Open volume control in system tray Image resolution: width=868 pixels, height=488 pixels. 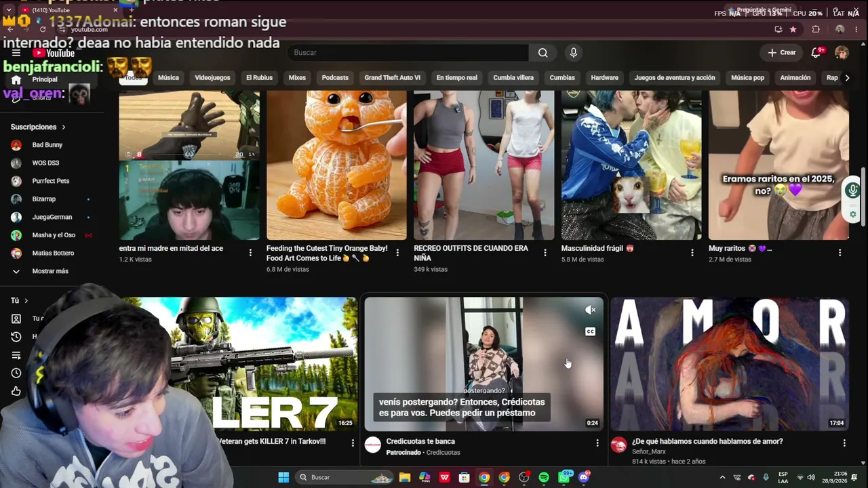point(811,477)
